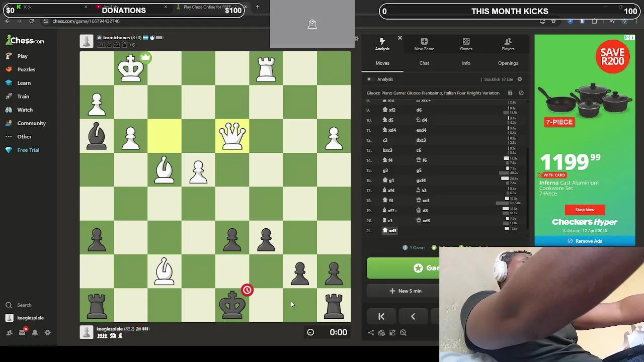Select move 16 gxf4 in list
The width and height of the screenshot is (644, 362).
pos(421,180)
